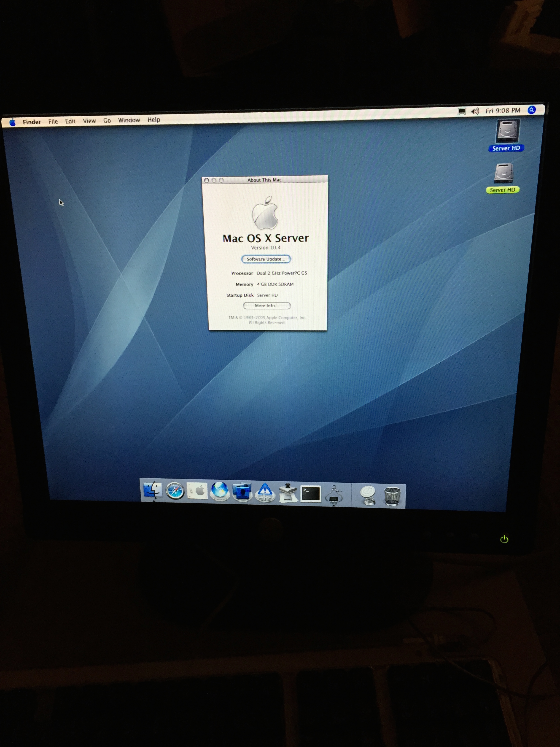Click the Software Update button
The image size is (560, 747).
[x=266, y=259]
